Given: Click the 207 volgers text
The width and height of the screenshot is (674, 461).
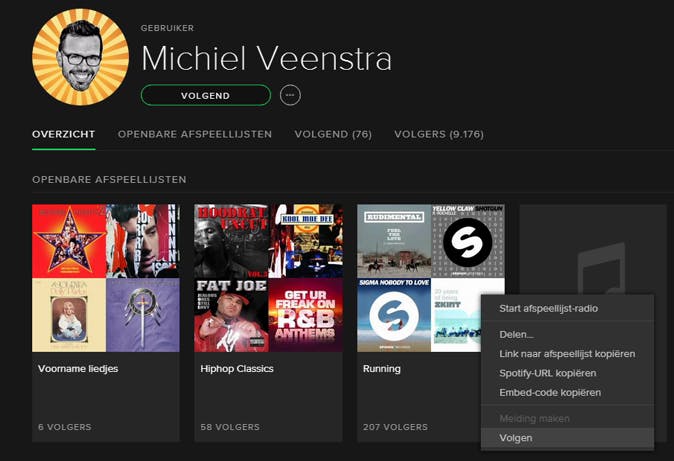Looking at the screenshot, I should [x=395, y=427].
